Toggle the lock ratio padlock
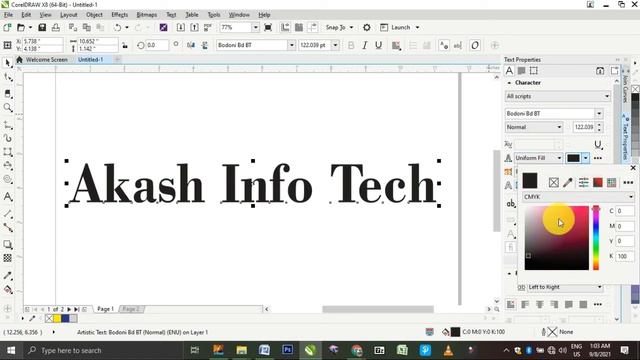This screenshot has height=360, width=640. coord(125,45)
